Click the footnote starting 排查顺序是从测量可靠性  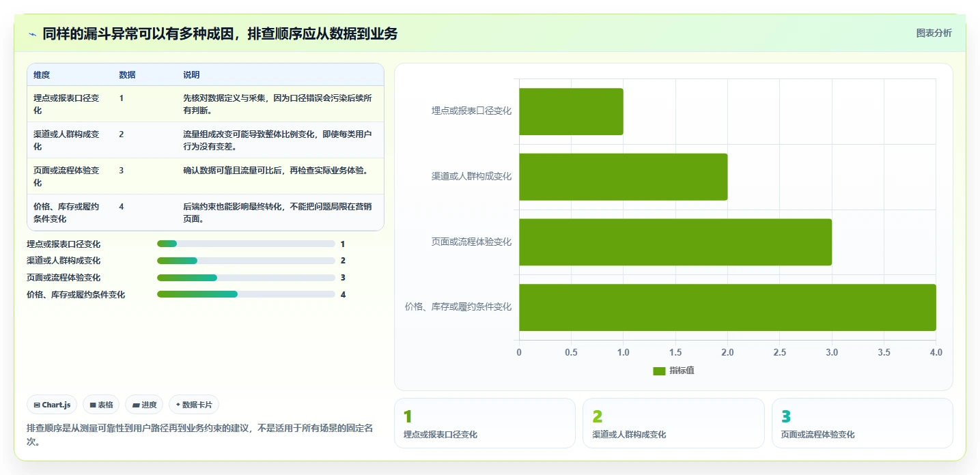(x=201, y=435)
